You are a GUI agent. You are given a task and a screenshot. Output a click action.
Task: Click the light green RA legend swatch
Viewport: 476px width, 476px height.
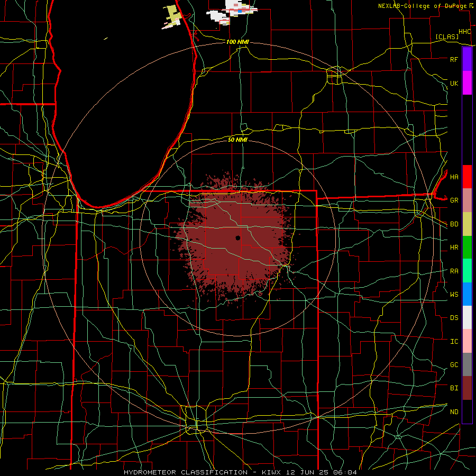click(x=467, y=271)
